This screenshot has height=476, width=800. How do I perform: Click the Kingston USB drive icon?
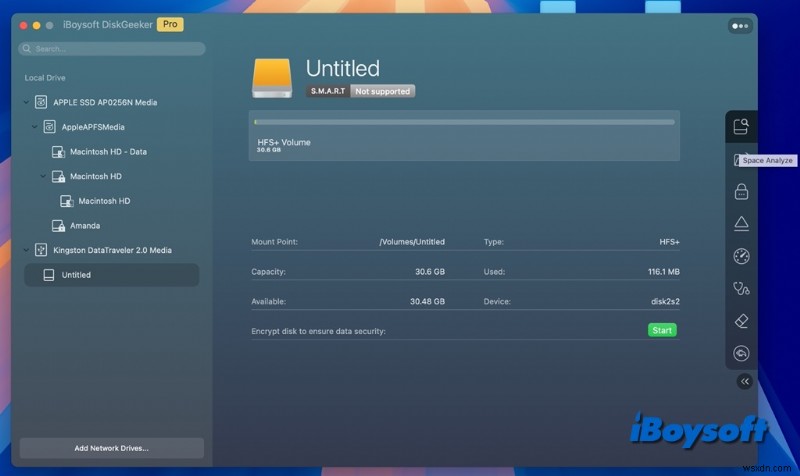coord(41,250)
